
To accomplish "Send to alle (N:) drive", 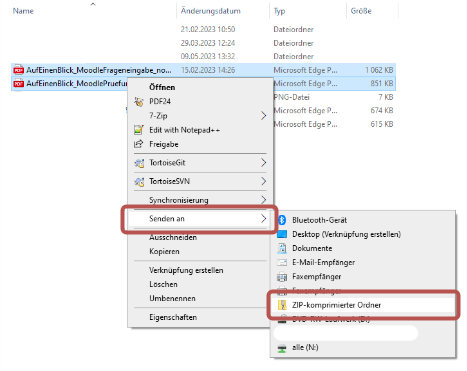I will click(x=305, y=348).
